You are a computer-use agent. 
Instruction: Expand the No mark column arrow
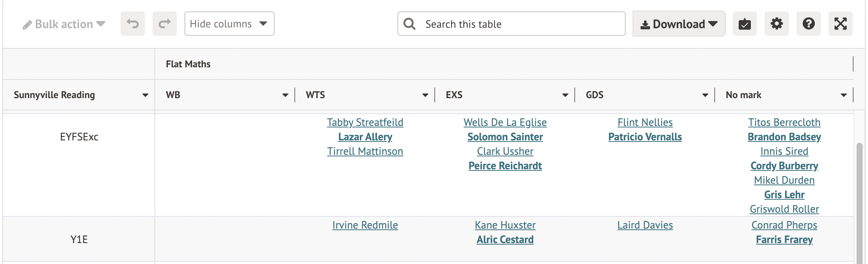pos(843,95)
